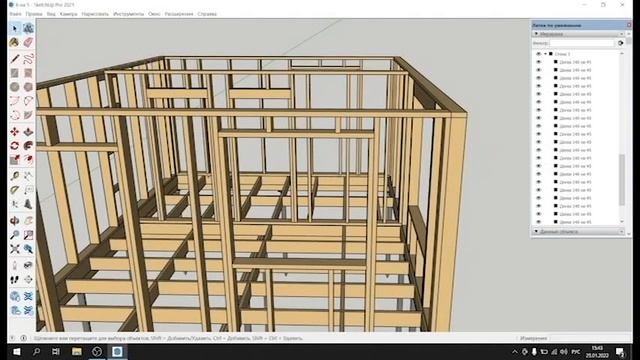Activate the Move tool
Screen dimensions: 640x360
click(x=15, y=131)
